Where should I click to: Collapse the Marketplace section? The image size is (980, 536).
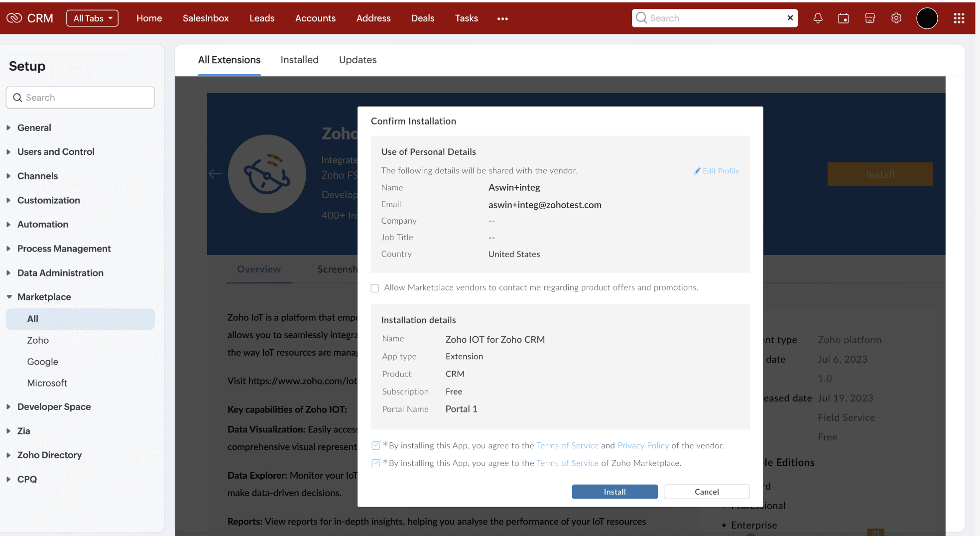tap(9, 297)
